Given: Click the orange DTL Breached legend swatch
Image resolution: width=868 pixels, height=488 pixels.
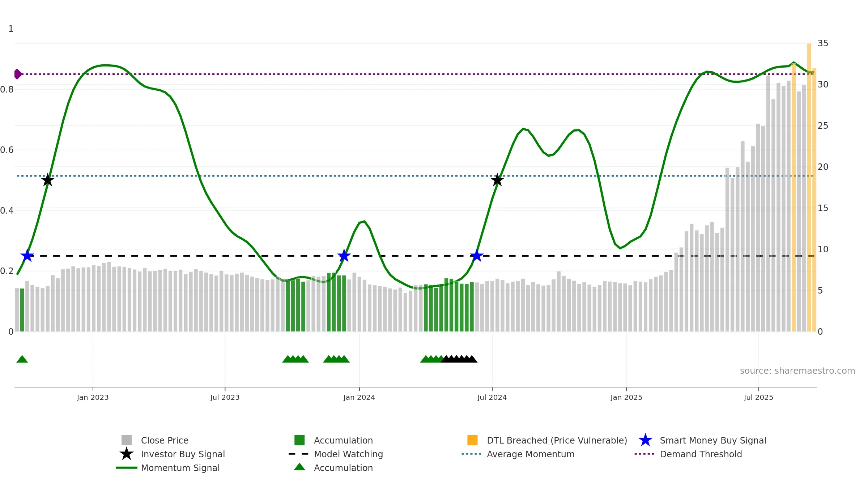Looking at the screenshot, I should [472, 440].
